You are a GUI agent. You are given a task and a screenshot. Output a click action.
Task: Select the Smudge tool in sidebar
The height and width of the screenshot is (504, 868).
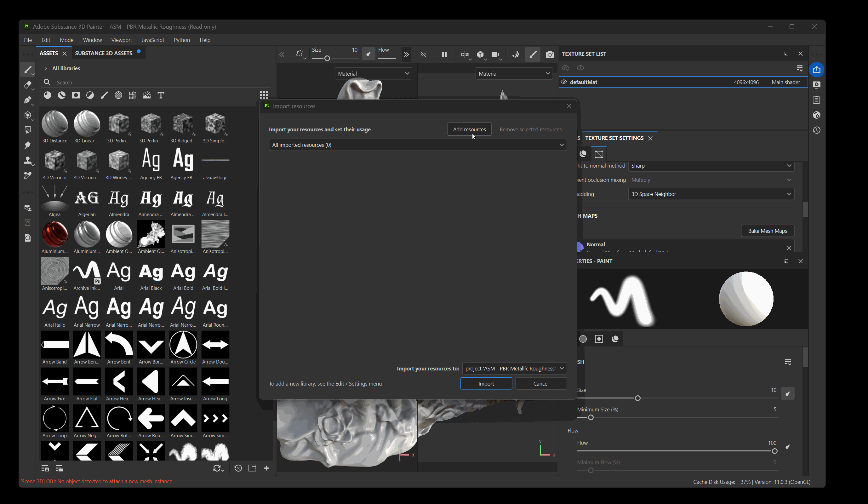[27, 145]
